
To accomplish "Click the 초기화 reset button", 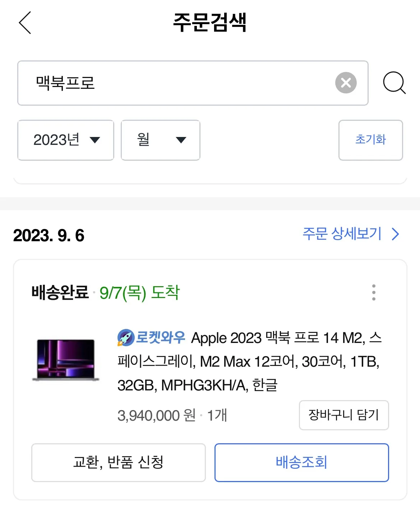I will coord(371,140).
